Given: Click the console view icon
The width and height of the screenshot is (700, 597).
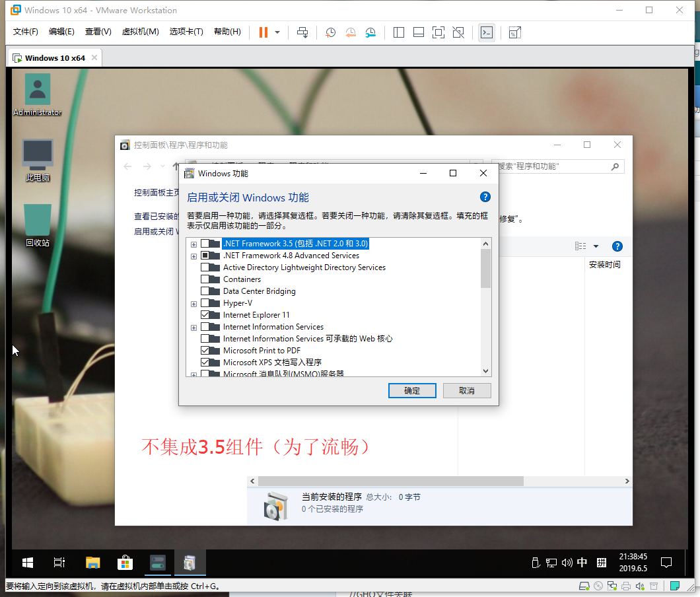Looking at the screenshot, I should click(487, 32).
